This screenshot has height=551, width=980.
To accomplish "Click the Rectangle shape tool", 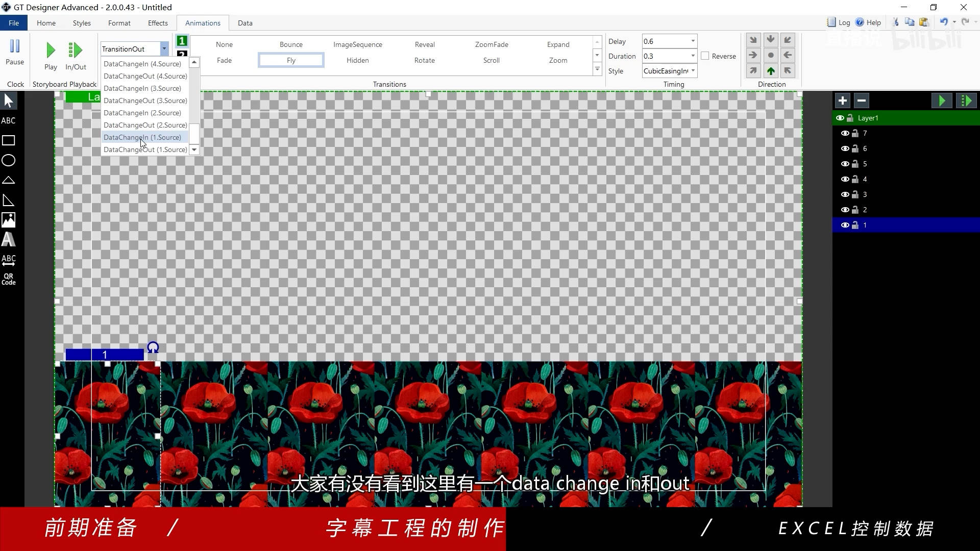I will (x=9, y=140).
